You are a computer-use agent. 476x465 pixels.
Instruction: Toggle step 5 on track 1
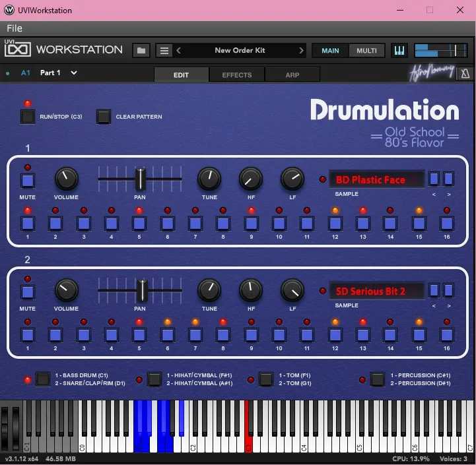click(x=139, y=224)
